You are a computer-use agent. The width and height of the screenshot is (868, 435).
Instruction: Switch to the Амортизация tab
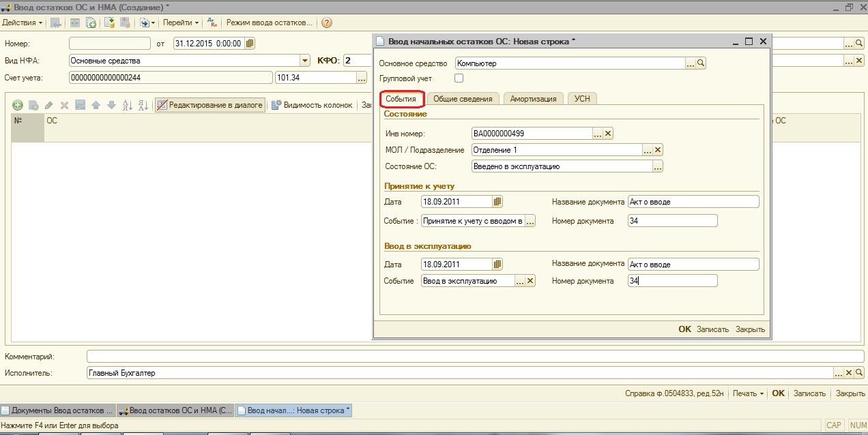(534, 99)
